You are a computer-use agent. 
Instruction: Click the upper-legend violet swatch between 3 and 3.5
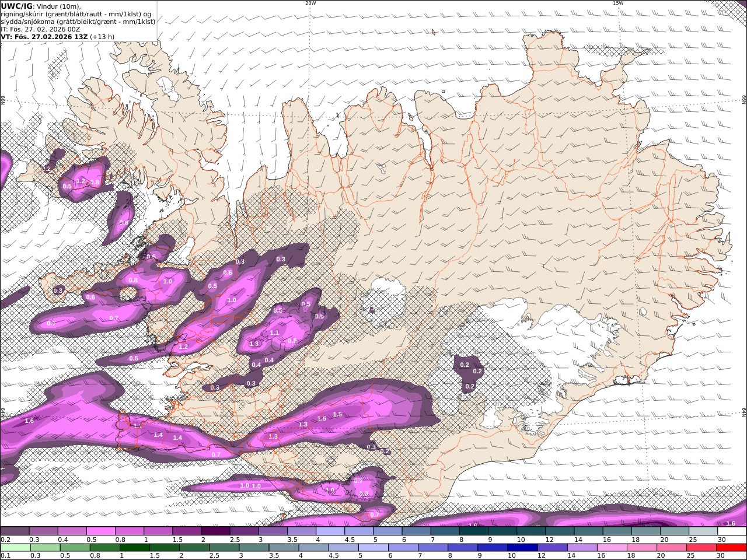pyautogui.click(x=273, y=531)
